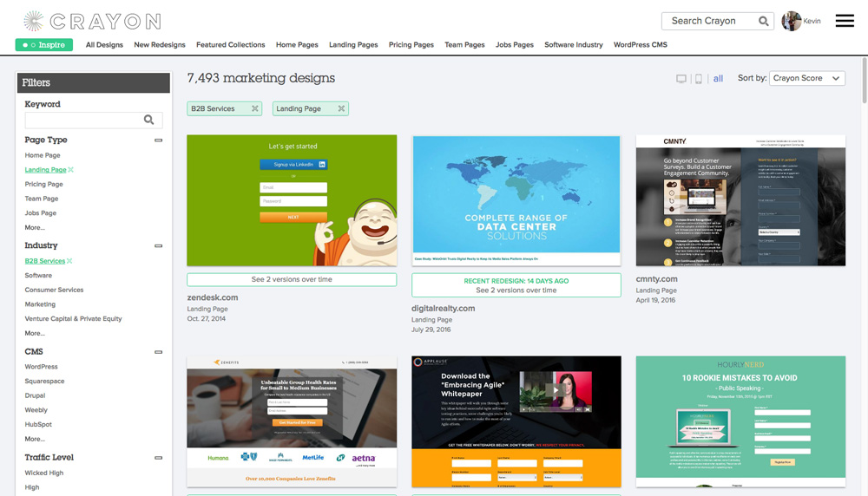
Task: Open digitalrealty.com data center thumbnail
Action: click(x=516, y=200)
